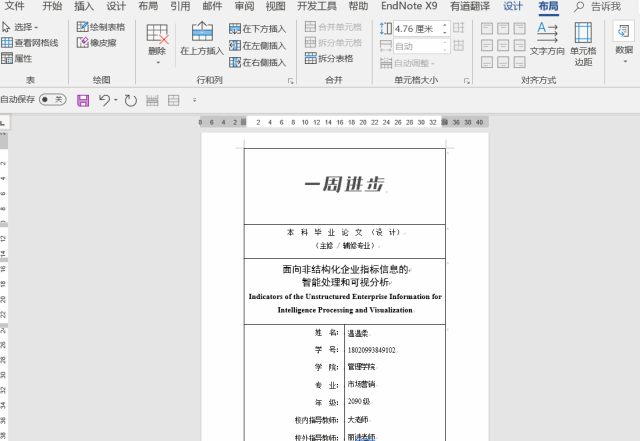Image resolution: width=640 pixels, height=441 pixels.
Task: Switch to the 有道翻译 tab
Action: tap(470, 6)
